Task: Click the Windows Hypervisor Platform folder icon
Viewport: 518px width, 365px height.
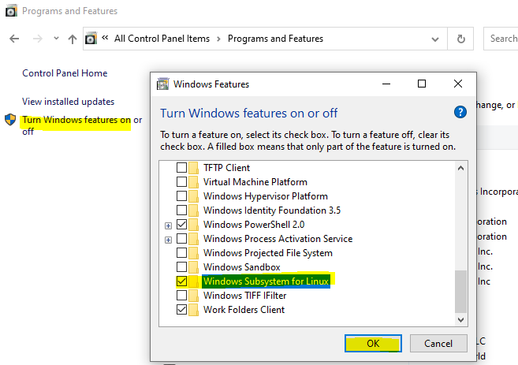Action: point(193,196)
